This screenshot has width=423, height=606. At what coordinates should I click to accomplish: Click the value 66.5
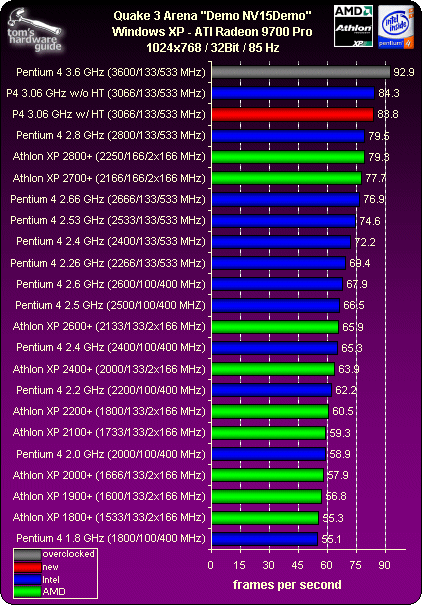click(354, 306)
